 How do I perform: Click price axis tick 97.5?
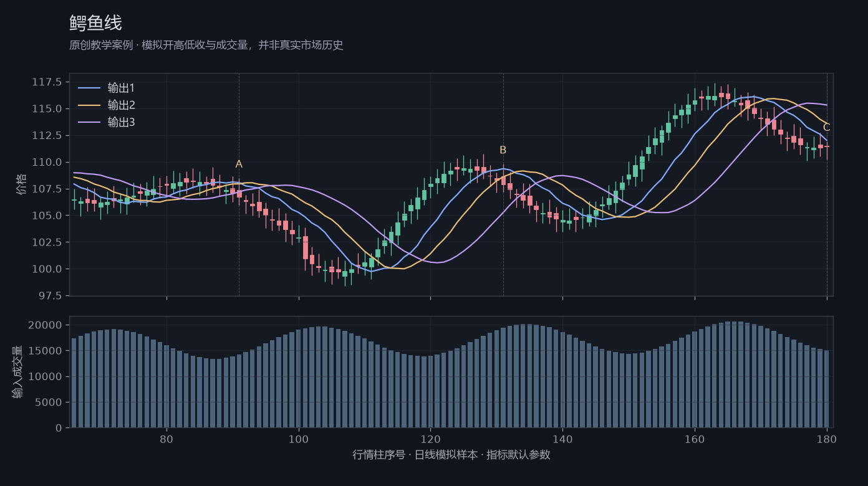[49, 296]
